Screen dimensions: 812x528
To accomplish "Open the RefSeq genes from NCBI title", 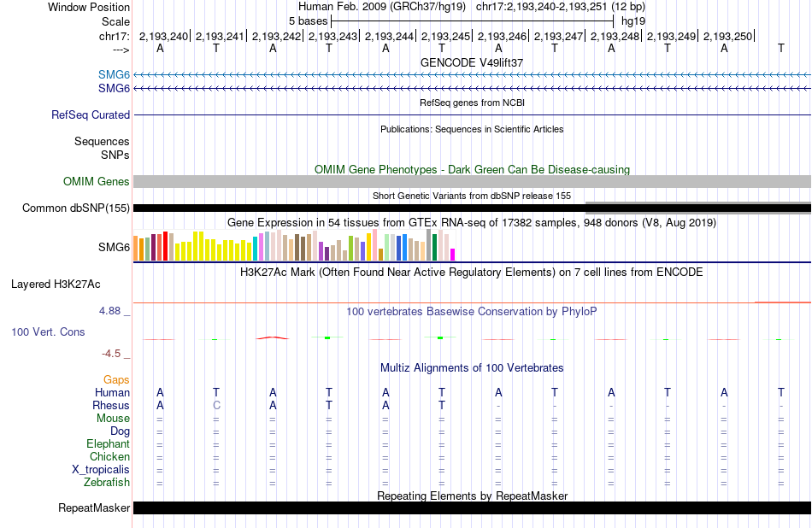I will (472, 103).
